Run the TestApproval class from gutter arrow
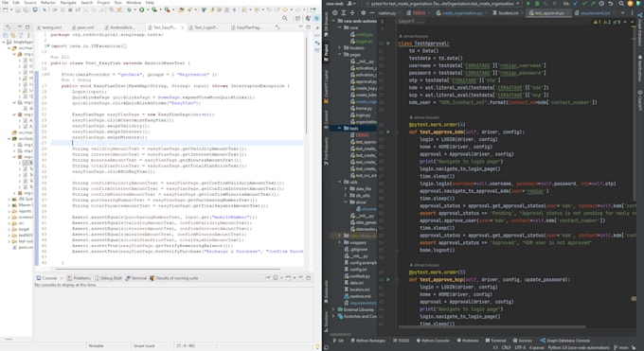Screen dimensions: 644x351 click(x=388, y=44)
